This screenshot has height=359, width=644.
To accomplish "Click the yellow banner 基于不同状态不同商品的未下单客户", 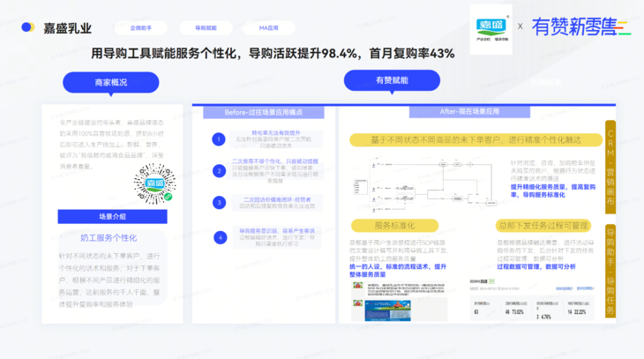I will tap(476, 140).
